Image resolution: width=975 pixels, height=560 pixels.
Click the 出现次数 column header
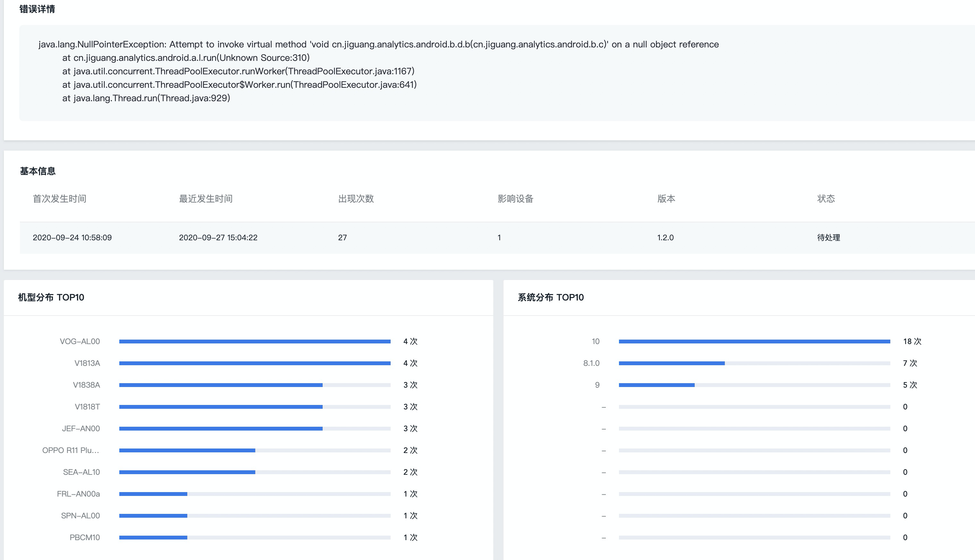pyautogui.click(x=356, y=199)
